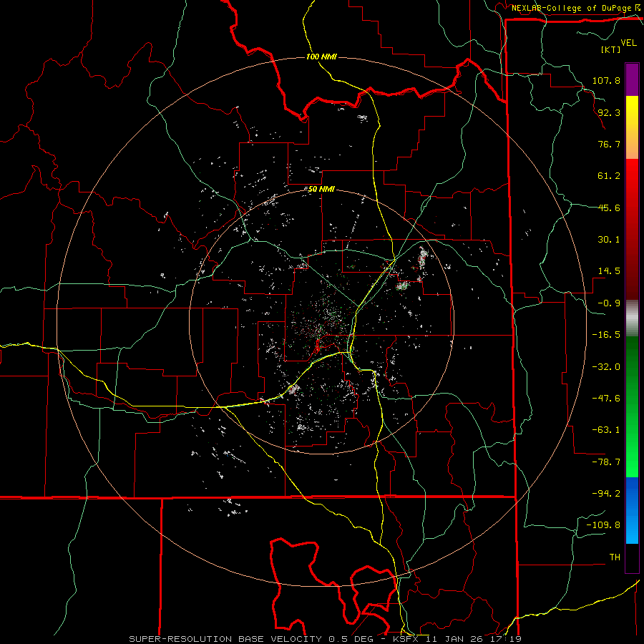Click the 61.2 velocity scale value
Screen dimensions: 644x644
(x=609, y=176)
